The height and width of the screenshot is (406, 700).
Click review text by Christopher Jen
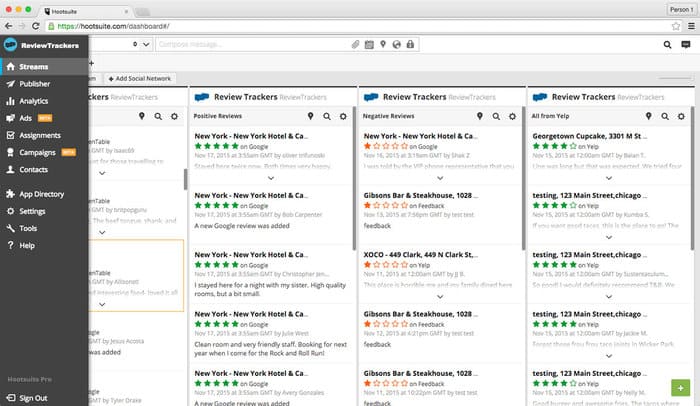(x=270, y=289)
